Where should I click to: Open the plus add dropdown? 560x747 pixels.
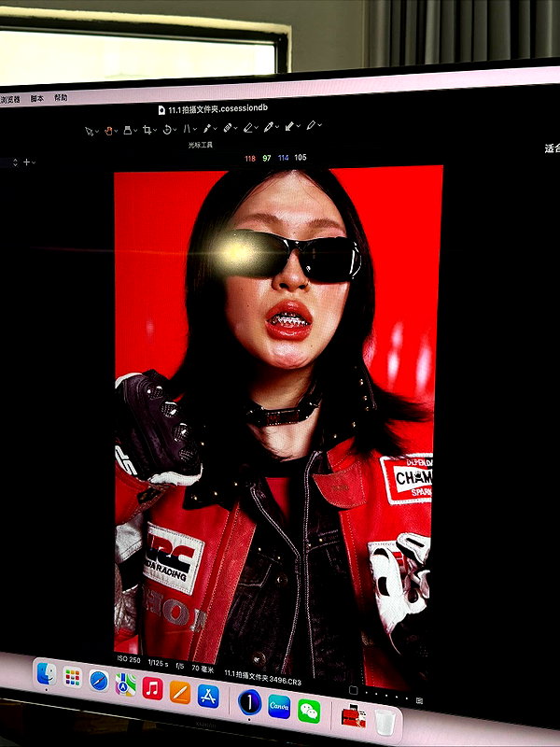click(x=29, y=162)
